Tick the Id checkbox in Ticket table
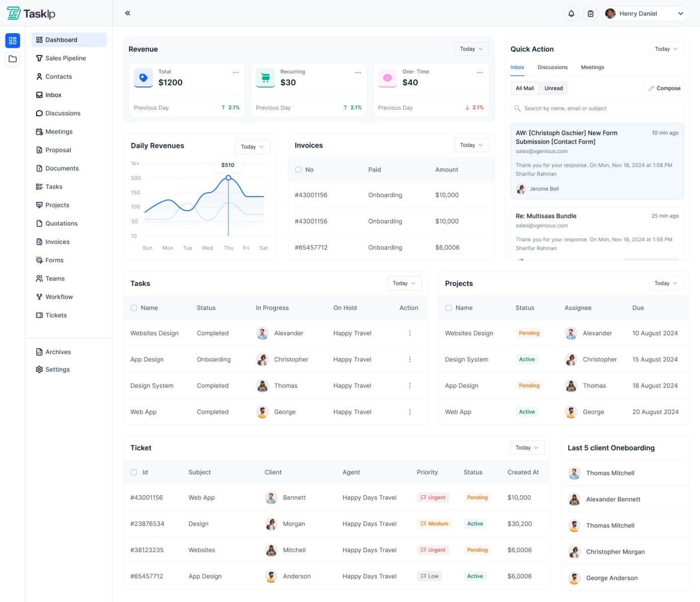 [134, 472]
